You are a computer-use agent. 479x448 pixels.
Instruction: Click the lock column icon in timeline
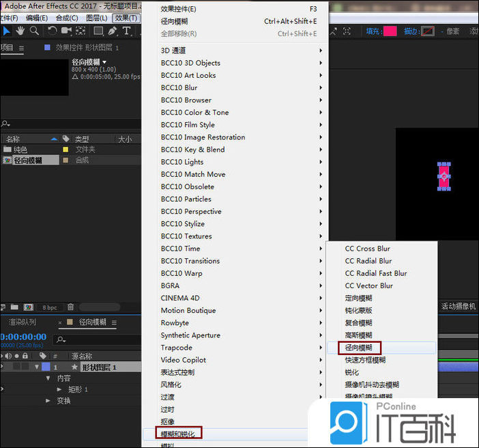tap(25, 356)
